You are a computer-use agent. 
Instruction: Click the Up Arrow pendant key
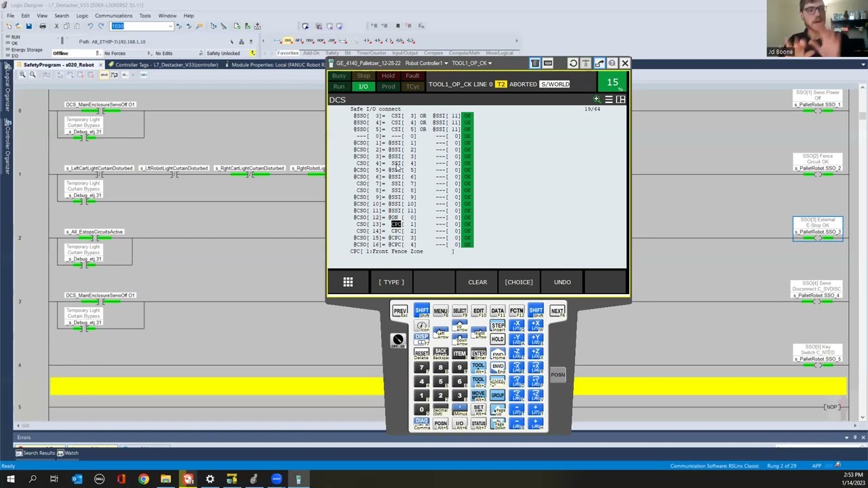click(459, 327)
